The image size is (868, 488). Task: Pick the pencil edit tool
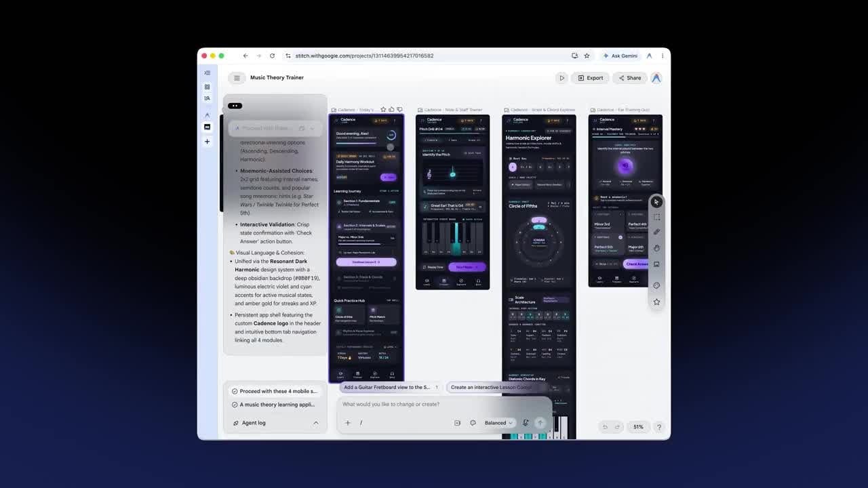(x=656, y=232)
